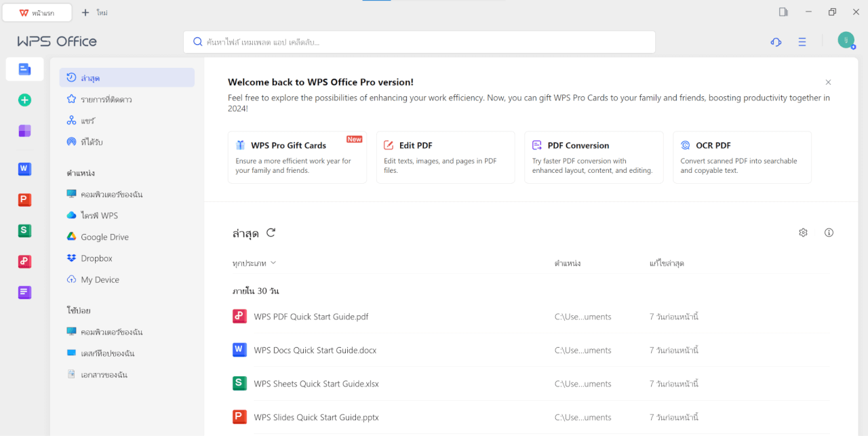Click the แก้ไขล่าสุด column header
The width and height of the screenshot is (868, 436).
[667, 263]
